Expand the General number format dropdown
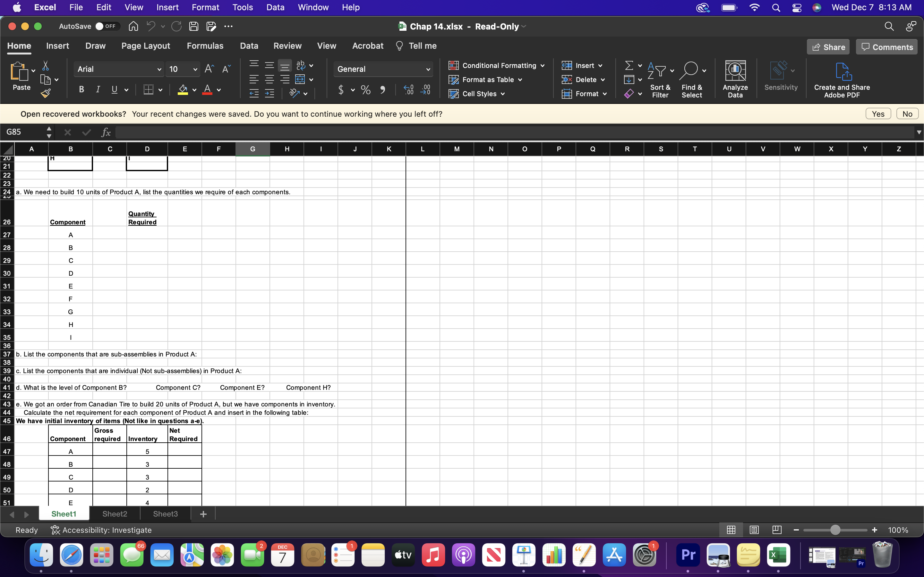This screenshot has height=577, width=924. [x=428, y=70]
